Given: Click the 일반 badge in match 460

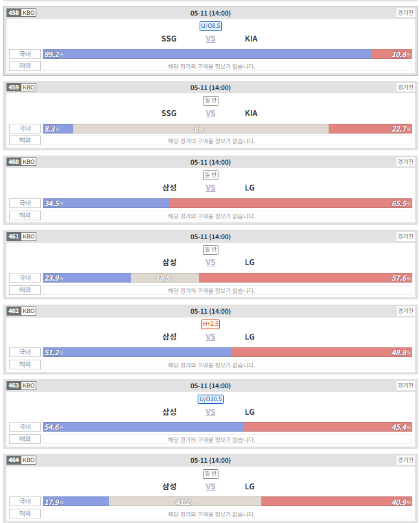Looking at the screenshot, I should [x=211, y=175].
